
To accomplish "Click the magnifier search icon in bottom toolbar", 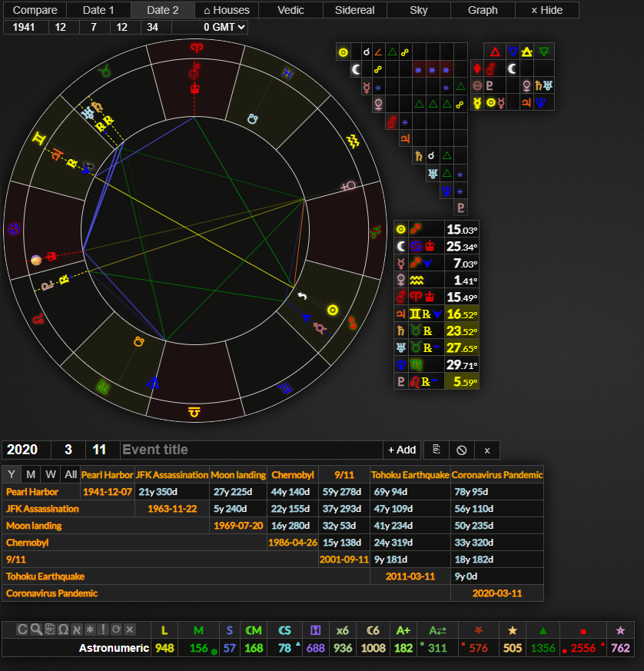I will (35, 629).
